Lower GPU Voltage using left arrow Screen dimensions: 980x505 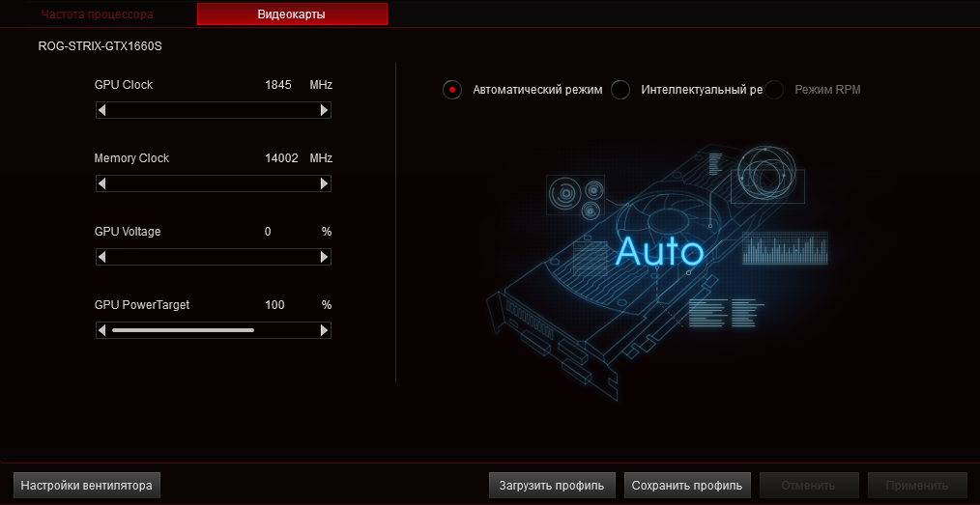101,257
